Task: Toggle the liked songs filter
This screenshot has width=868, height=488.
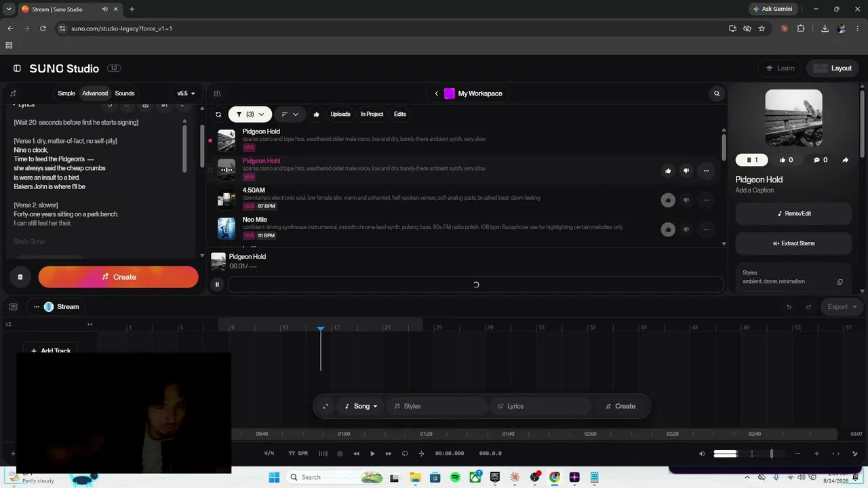Action: coord(317,115)
